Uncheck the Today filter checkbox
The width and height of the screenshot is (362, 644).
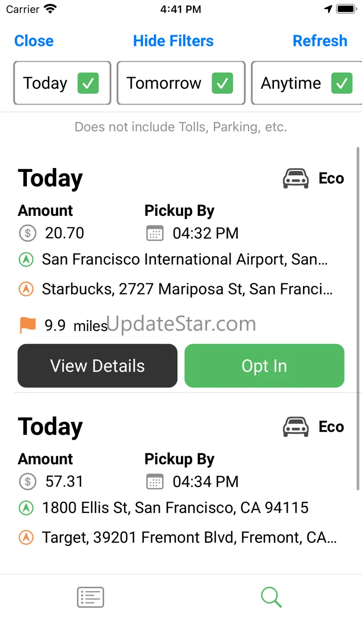pos(88,83)
